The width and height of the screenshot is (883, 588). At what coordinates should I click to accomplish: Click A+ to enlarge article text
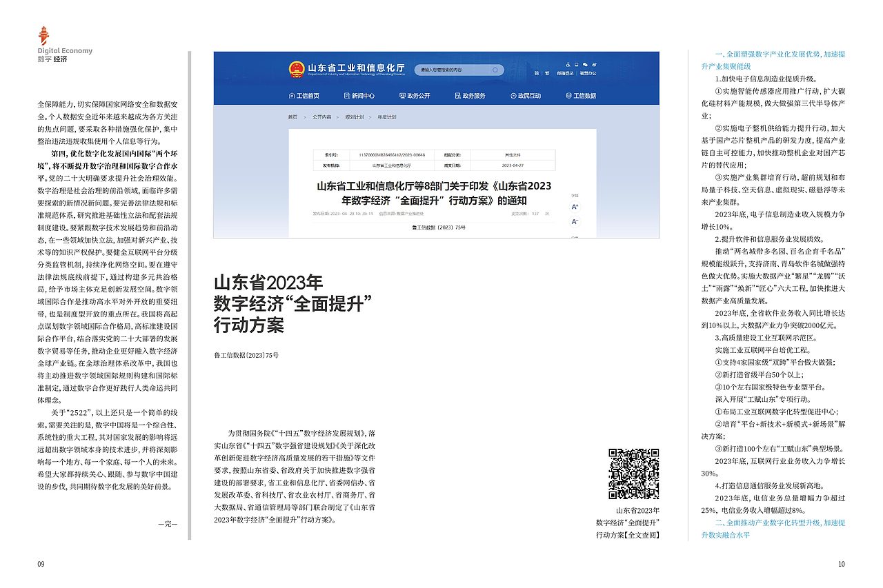tap(575, 205)
